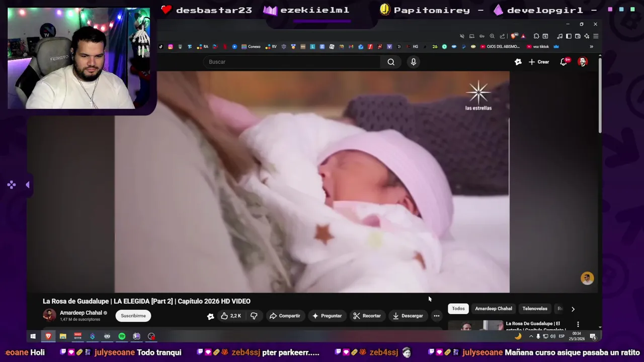The image size is (644, 362).
Task: Click the Suscribirme button
Action: point(133,316)
